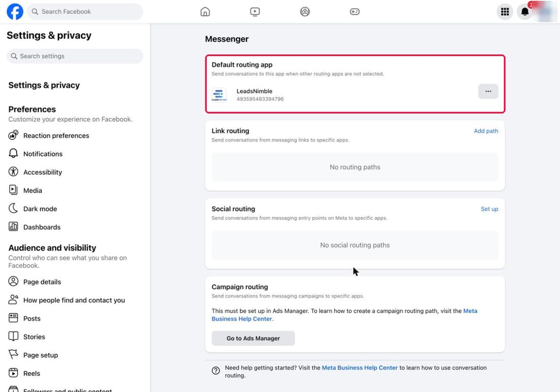Click the Notifications bell icon in sidebar
560x392 pixels.
tap(13, 154)
